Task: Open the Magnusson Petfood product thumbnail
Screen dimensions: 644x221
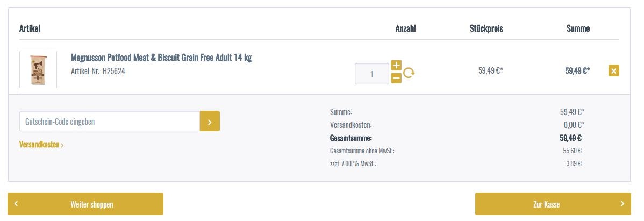Action: (x=38, y=69)
